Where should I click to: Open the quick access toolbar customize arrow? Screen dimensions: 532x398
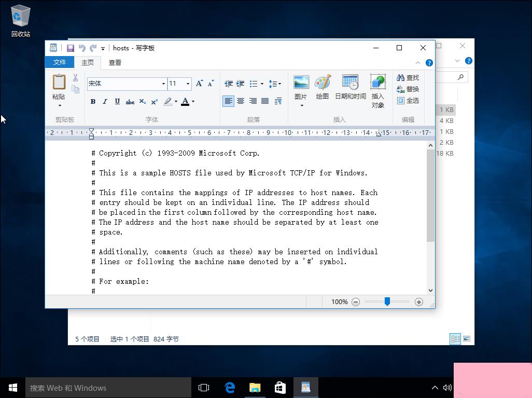[103, 49]
